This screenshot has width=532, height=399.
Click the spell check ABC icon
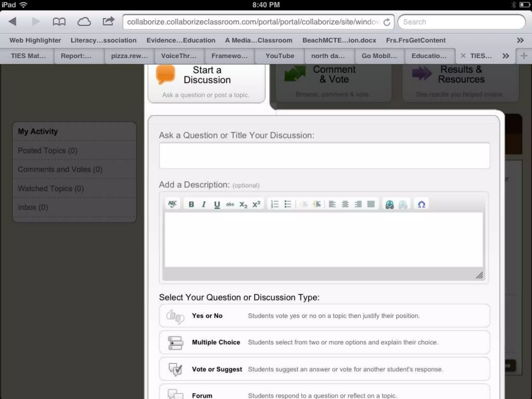pos(172,204)
